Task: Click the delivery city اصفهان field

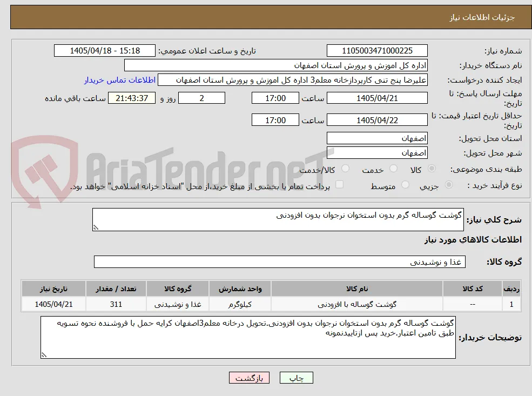Action: pyautogui.click(x=377, y=153)
